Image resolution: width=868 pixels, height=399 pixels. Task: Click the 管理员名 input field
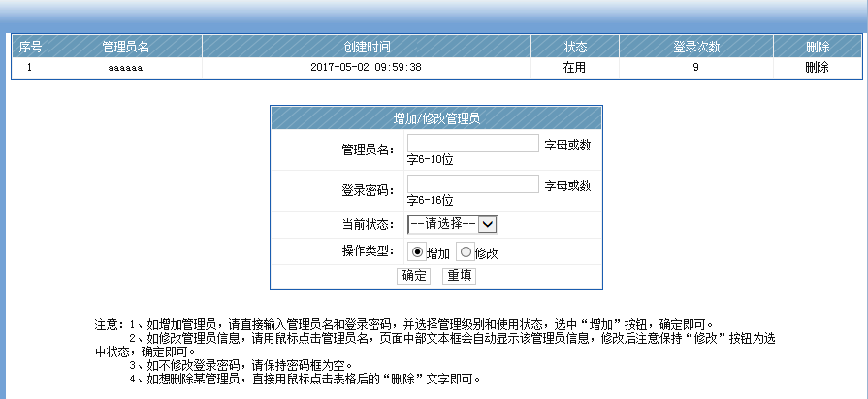point(473,143)
